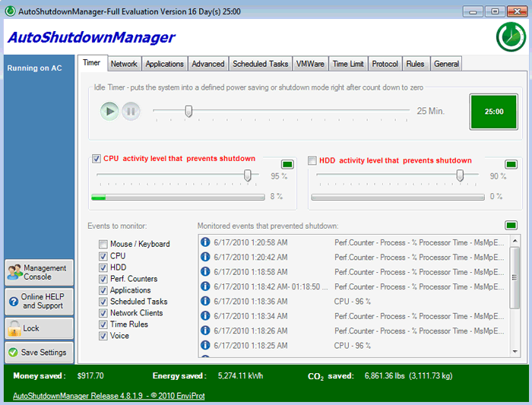Click the event list scroll up arrow
532x405 pixels.
[x=515, y=240]
